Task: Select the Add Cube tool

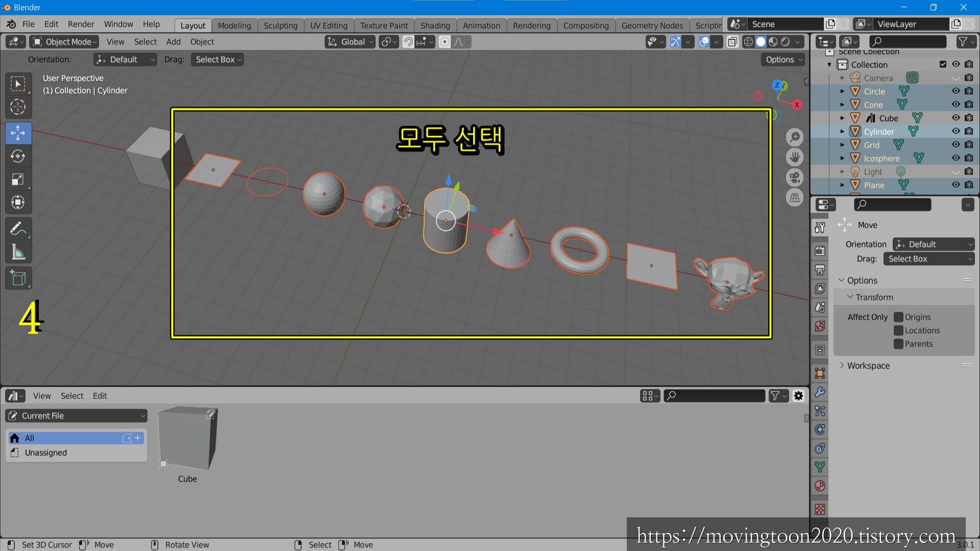Action: pyautogui.click(x=18, y=278)
